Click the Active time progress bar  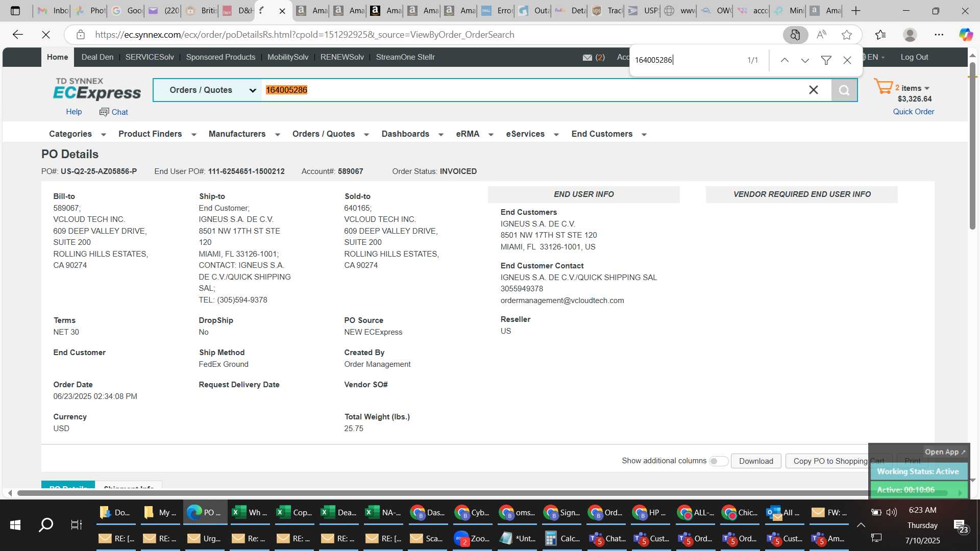[x=919, y=490]
